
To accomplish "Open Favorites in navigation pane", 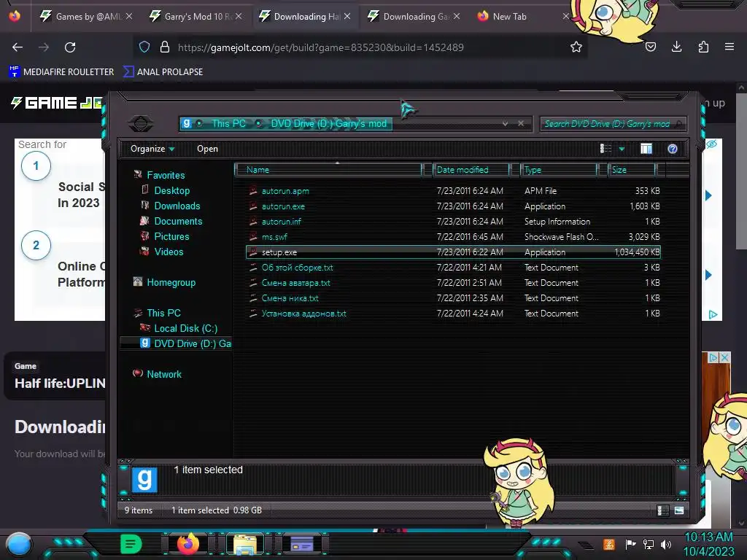I will pos(166,175).
